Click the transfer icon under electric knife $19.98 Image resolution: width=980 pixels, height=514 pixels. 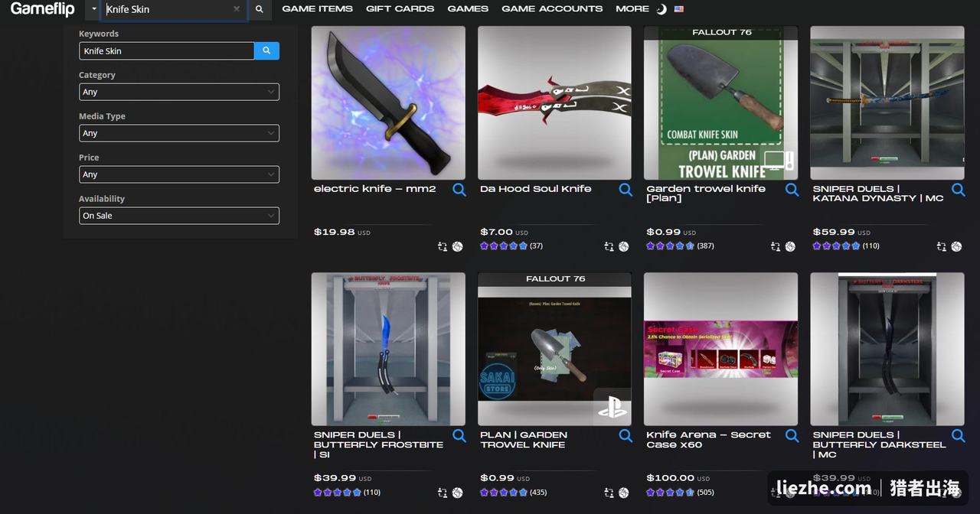[443, 246]
